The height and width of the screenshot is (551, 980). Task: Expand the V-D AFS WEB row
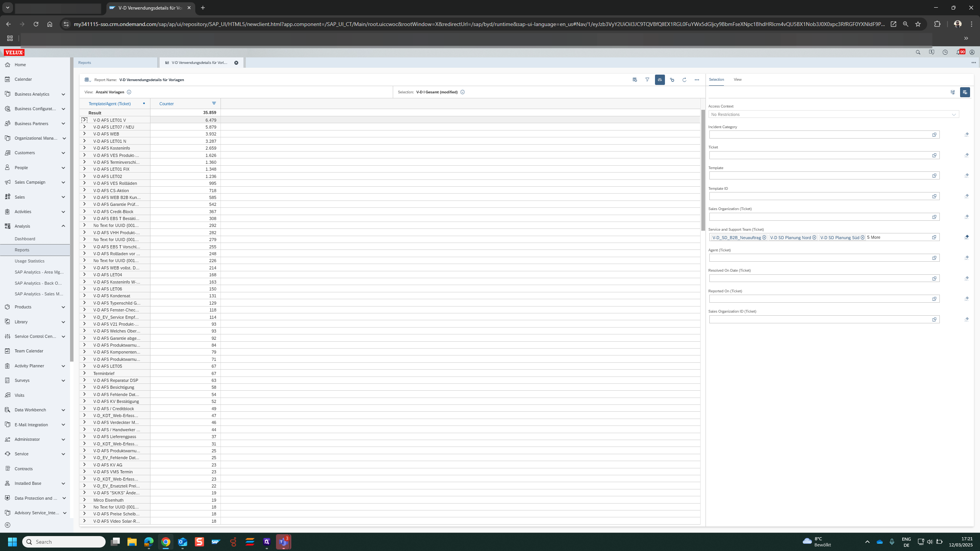(85, 134)
